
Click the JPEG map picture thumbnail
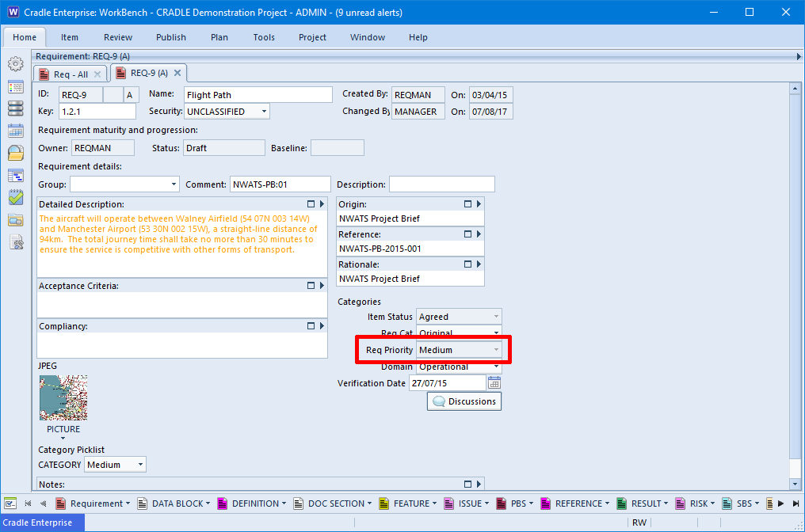tap(63, 397)
